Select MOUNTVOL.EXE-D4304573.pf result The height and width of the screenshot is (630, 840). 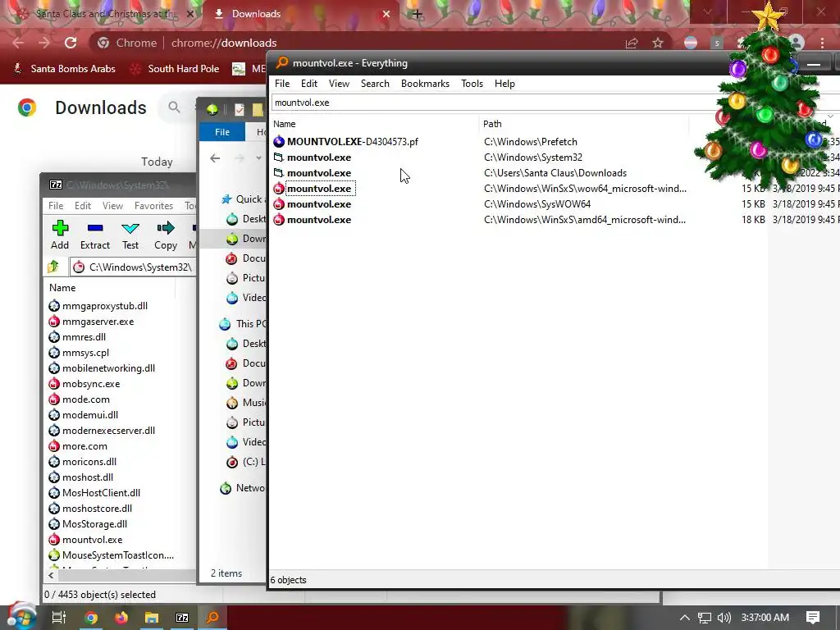[x=353, y=142]
